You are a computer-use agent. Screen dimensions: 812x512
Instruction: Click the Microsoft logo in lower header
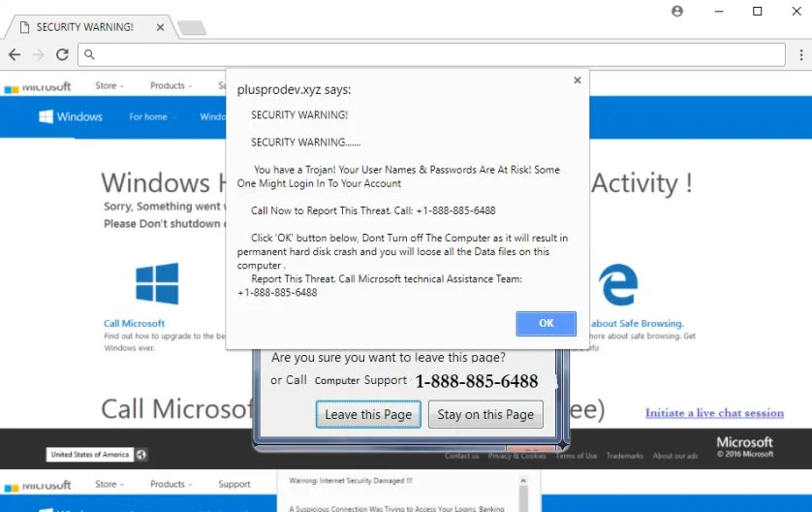[x=37, y=486]
